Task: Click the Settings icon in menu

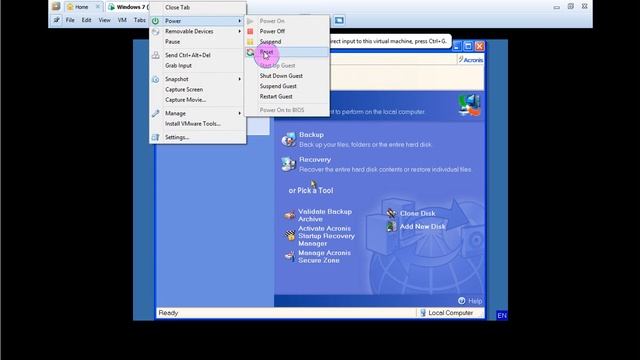Action: (156, 138)
